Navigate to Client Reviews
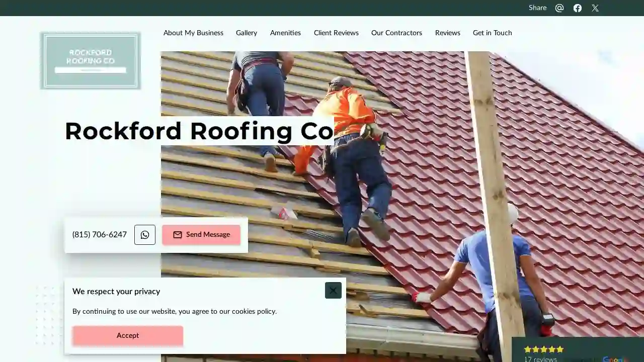The width and height of the screenshot is (644, 362). [x=336, y=33]
